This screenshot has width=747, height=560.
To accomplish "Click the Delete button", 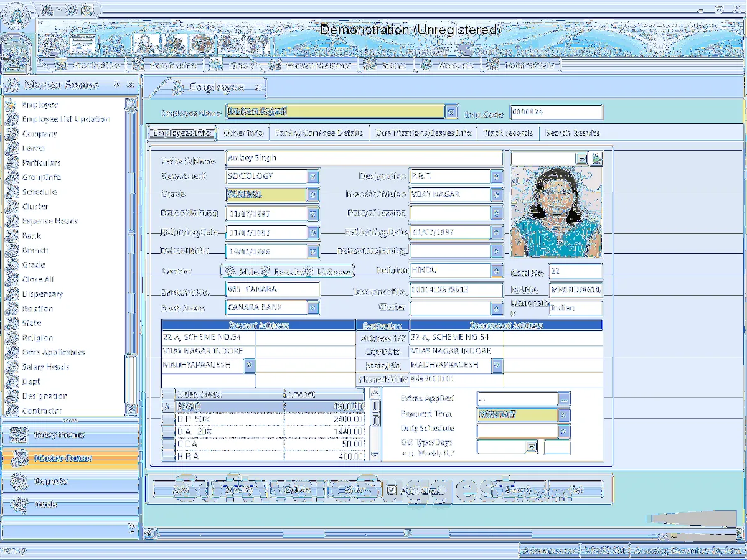I will (x=298, y=490).
